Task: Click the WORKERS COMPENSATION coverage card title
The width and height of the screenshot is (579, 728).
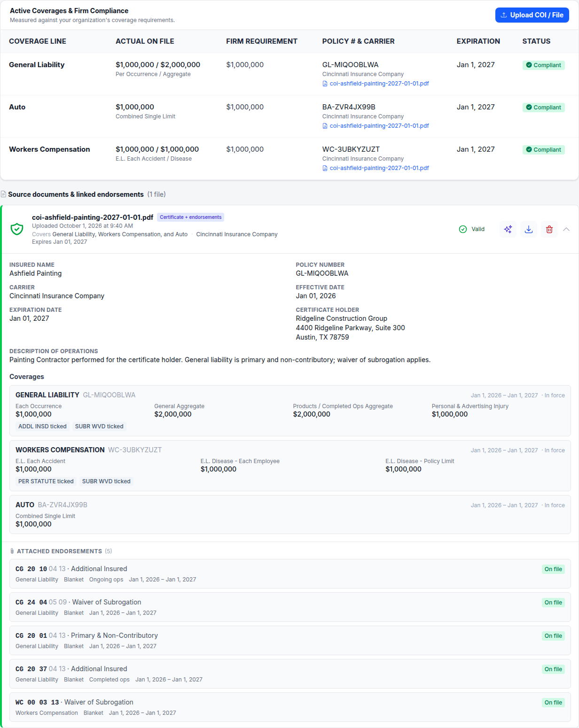Action: coord(60,450)
